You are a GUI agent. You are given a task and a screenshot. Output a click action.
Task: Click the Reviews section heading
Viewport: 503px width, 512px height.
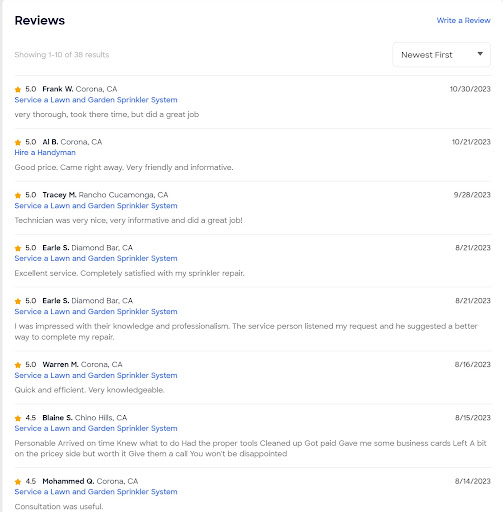pyautogui.click(x=40, y=20)
